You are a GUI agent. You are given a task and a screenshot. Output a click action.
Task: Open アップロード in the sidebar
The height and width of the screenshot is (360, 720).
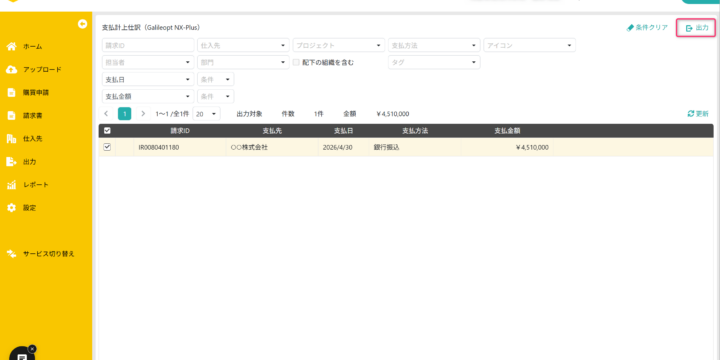pos(42,70)
